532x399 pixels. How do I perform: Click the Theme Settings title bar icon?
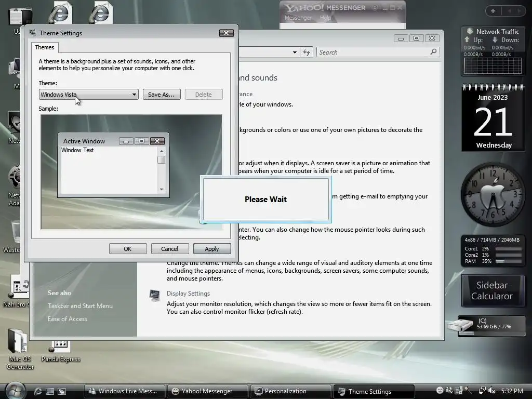coord(33,33)
